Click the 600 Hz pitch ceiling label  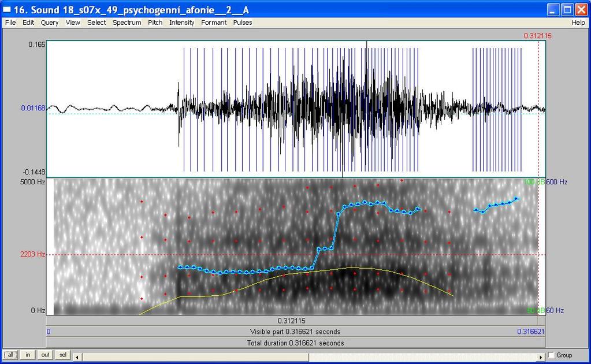pyautogui.click(x=557, y=182)
